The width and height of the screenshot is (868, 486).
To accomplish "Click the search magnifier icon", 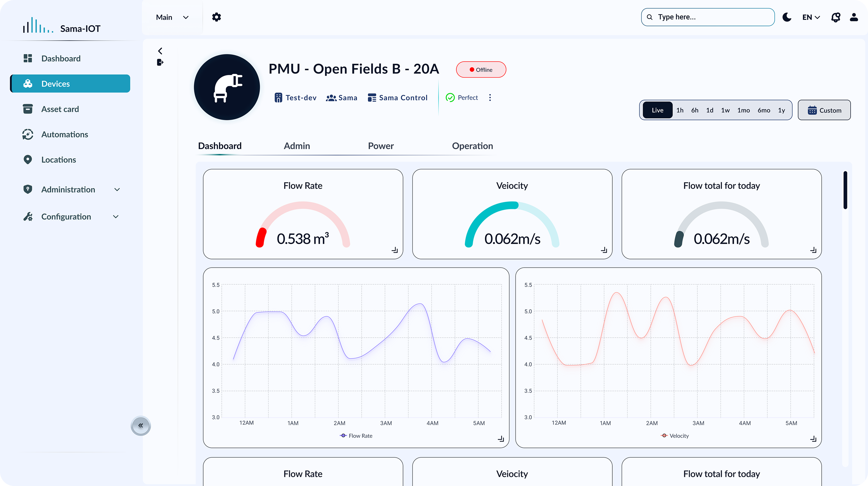I will (650, 17).
